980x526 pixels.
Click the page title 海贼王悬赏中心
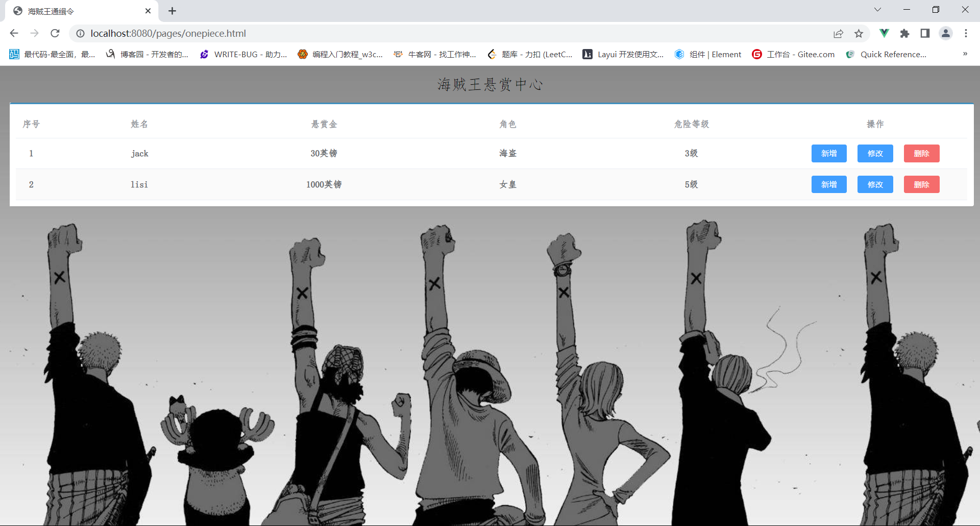point(490,84)
